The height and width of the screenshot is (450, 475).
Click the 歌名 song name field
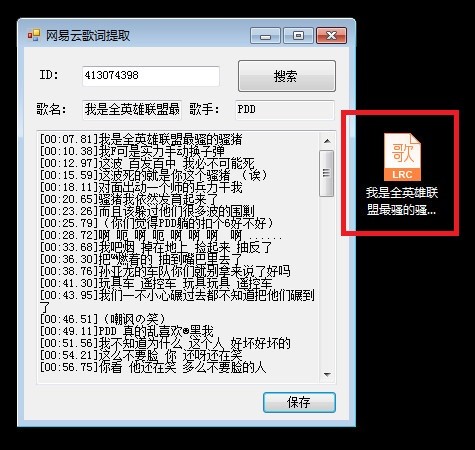(132, 109)
